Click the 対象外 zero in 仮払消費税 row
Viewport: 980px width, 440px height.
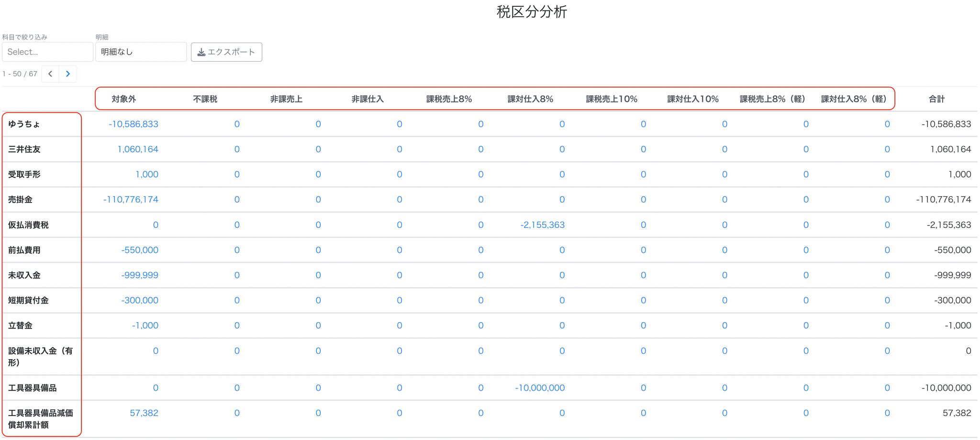click(x=156, y=225)
